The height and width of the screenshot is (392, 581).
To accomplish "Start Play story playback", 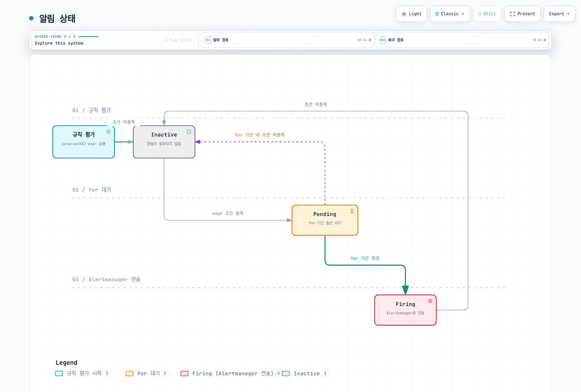I will (178, 40).
